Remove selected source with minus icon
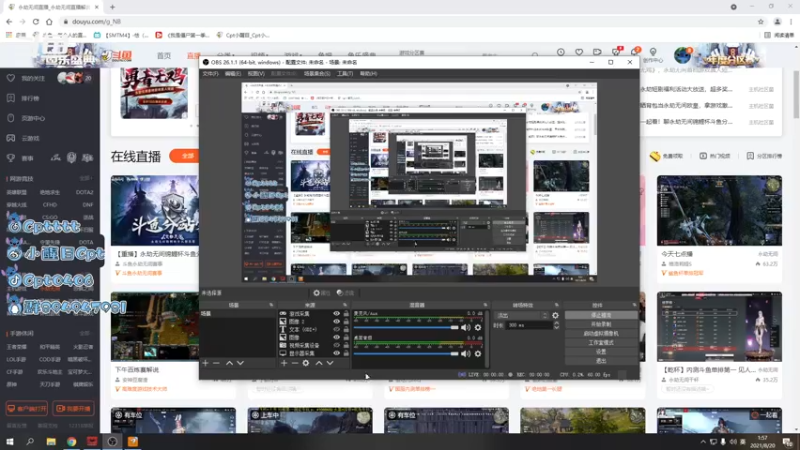This screenshot has height=450, width=800. 294,363
